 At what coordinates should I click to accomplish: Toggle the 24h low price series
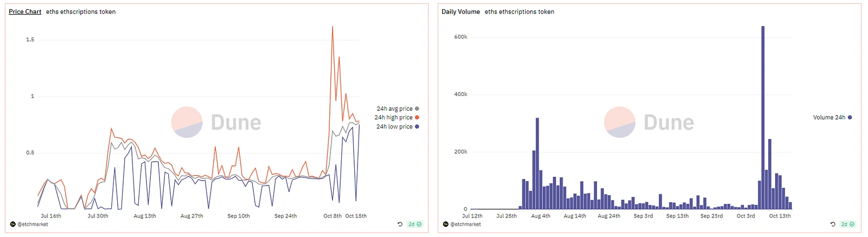(394, 126)
